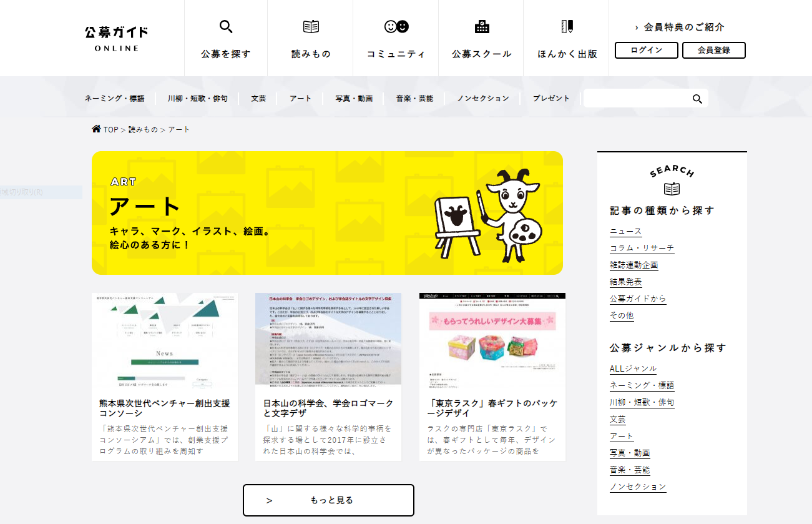Click アート at end of breadcrumb
812x524 pixels.
[179, 129]
